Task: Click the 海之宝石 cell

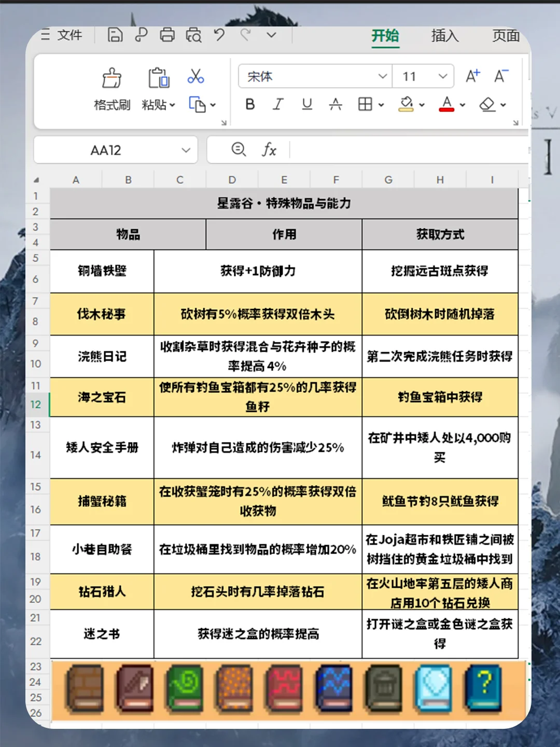Action: coord(102,397)
